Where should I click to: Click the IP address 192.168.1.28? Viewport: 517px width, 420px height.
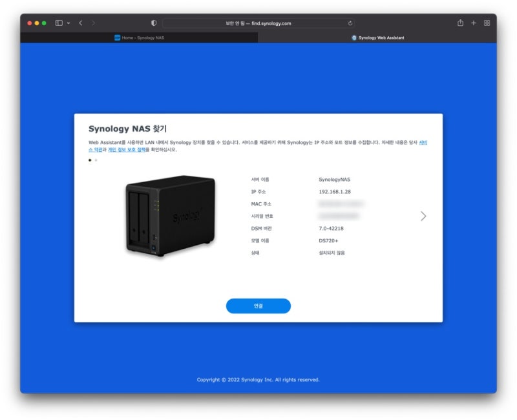pos(335,191)
